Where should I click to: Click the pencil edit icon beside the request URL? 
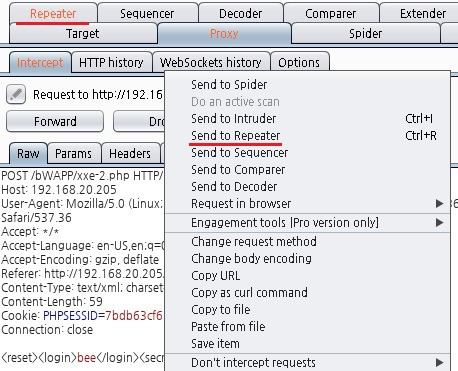point(16,94)
